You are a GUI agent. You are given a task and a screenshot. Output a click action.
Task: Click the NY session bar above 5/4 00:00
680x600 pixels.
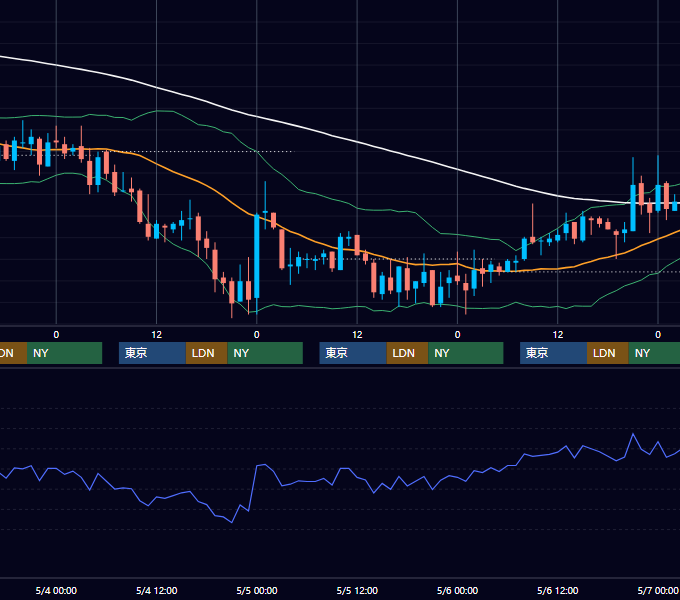[x=64, y=353]
